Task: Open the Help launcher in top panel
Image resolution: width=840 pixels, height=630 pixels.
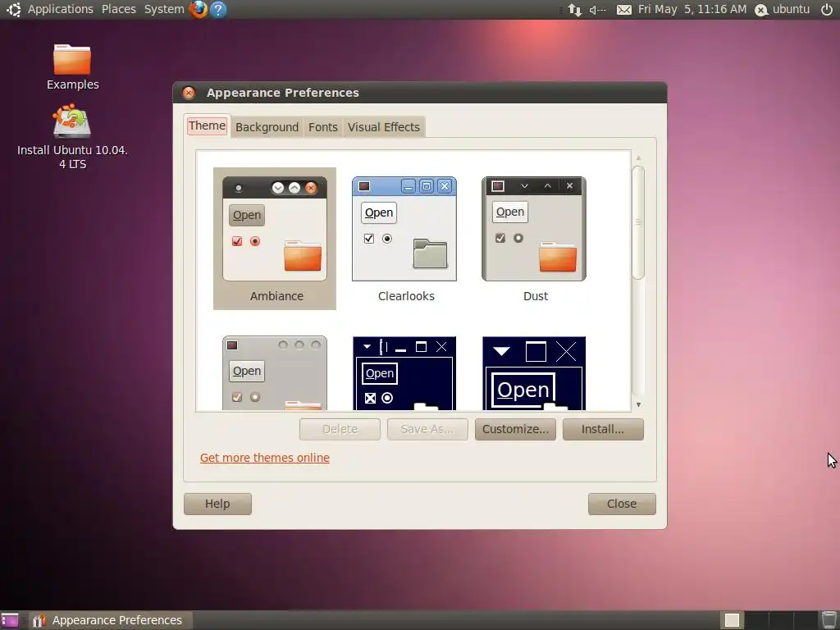Action: (x=218, y=9)
